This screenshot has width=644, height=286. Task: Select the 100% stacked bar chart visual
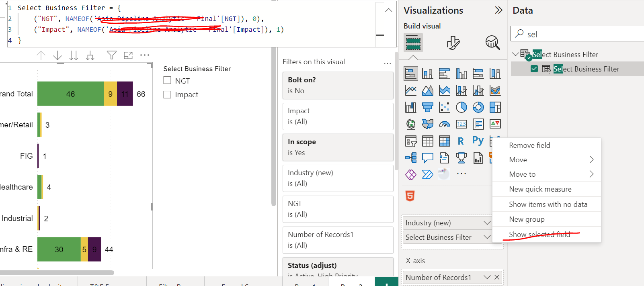click(x=478, y=74)
